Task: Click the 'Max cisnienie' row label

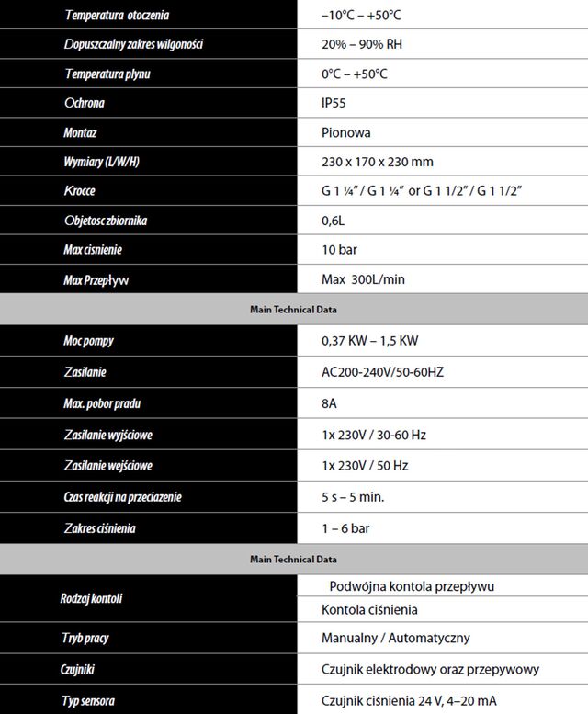Action: point(93,251)
